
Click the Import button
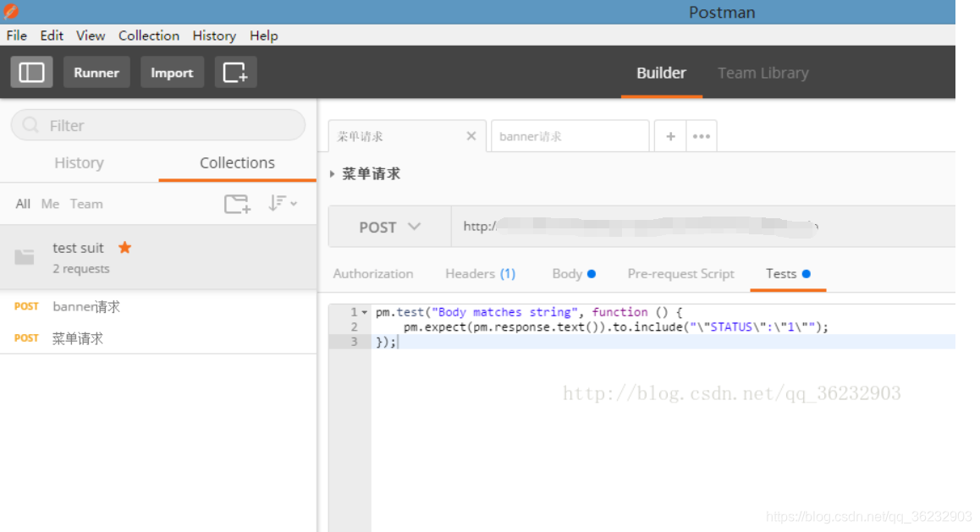172,73
